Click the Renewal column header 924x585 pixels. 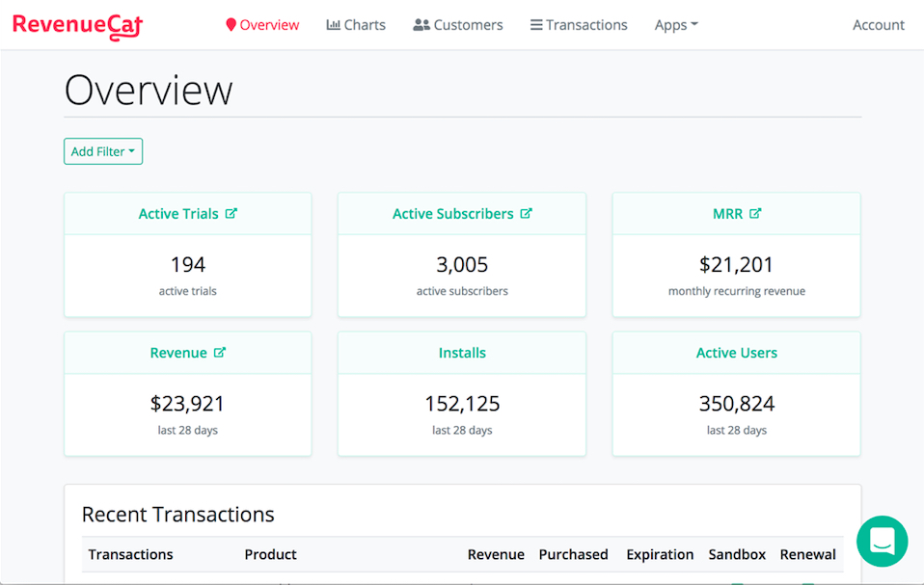click(808, 554)
